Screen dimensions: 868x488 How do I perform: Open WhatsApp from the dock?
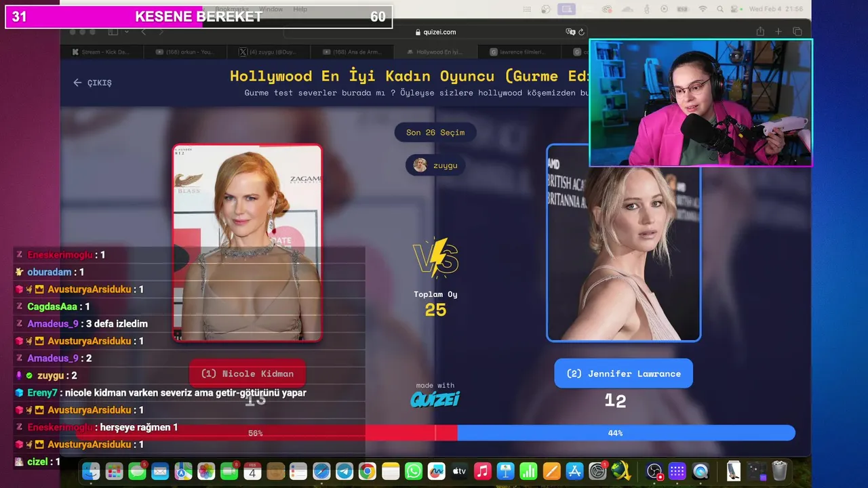pos(414,471)
